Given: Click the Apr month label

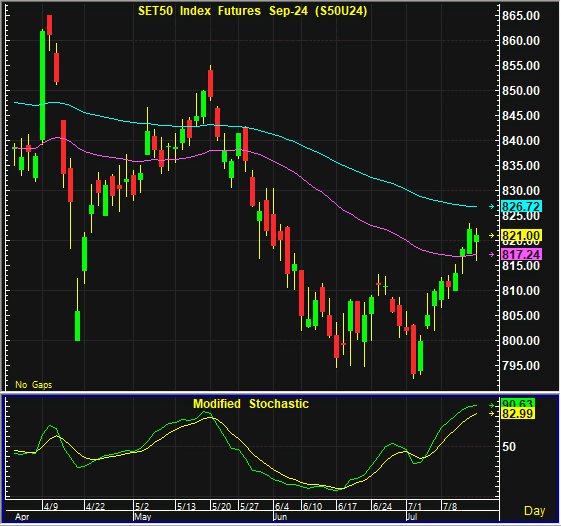Looking at the screenshot, I should (x=22, y=517).
